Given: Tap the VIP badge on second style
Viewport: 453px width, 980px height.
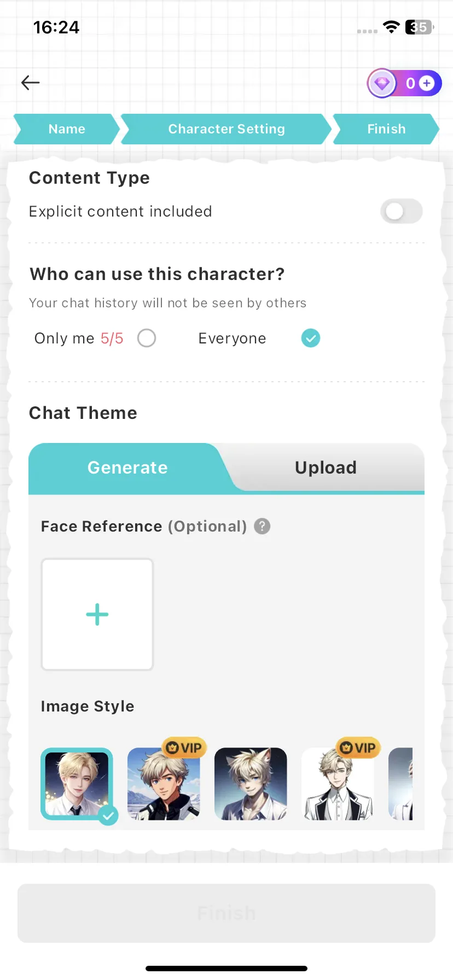Looking at the screenshot, I should click(x=184, y=748).
